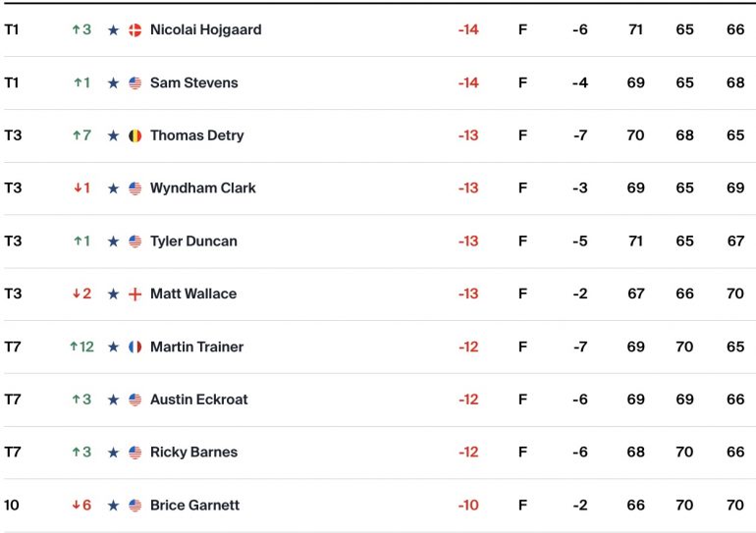Click the favorite star beside Wyndham Clark
756x533 pixels.
click(x=113, y=188)
